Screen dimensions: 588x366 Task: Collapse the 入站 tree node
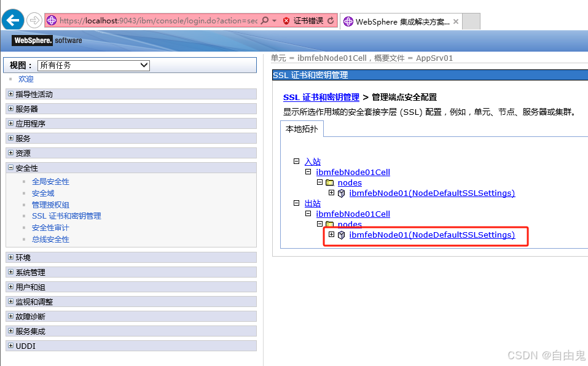click(x=296, y=161)
